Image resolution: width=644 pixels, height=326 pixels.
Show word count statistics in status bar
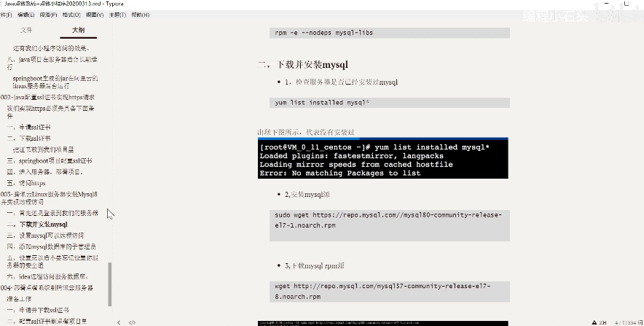click(x=629, y=322)
